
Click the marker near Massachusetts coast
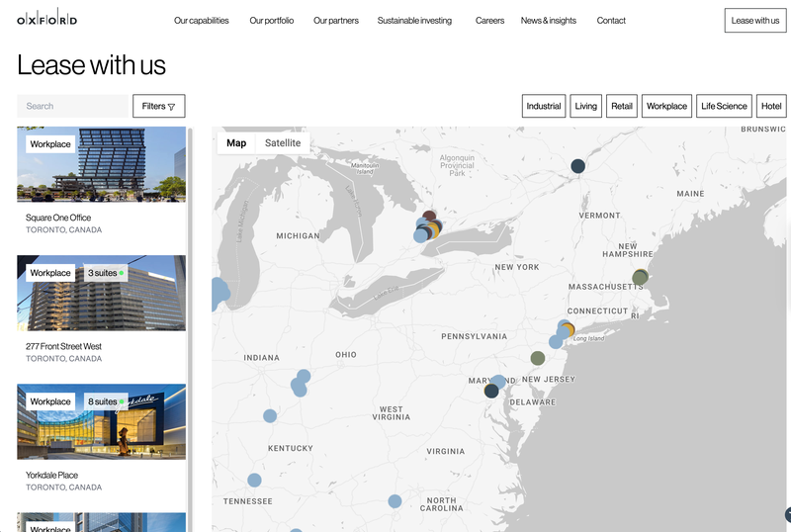pos(640,278)
